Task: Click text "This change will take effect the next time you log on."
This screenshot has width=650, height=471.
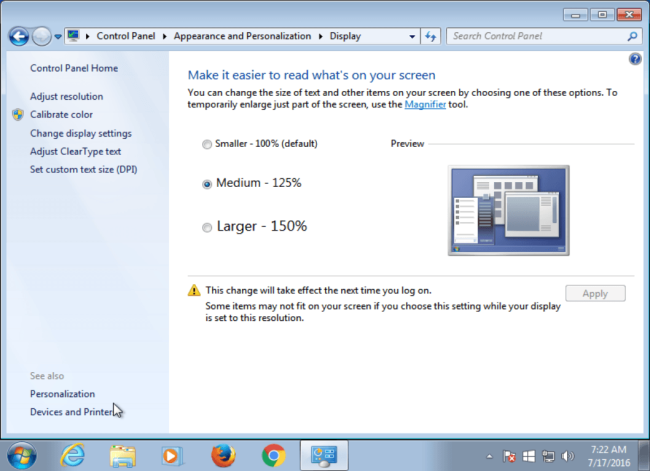Action: coord(318,290)
